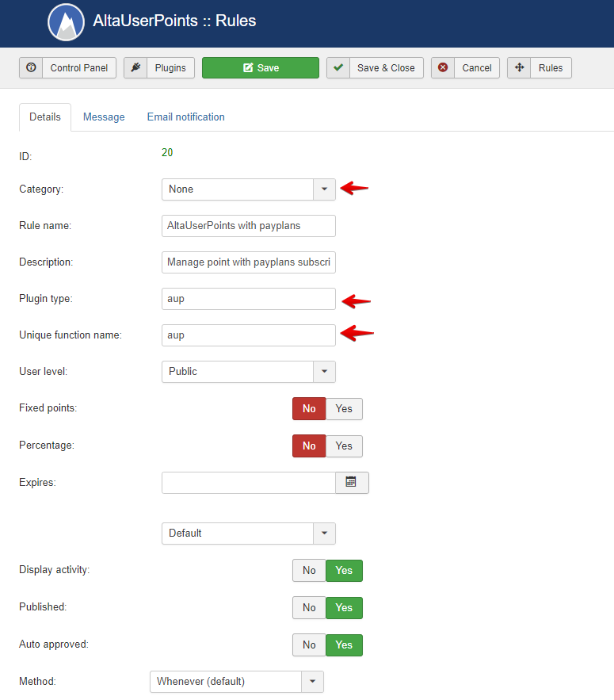Click the Rules move-arrows icon
Image resolution: width=614 pixels, height=700 pixels.
click(x=519, y=67)
